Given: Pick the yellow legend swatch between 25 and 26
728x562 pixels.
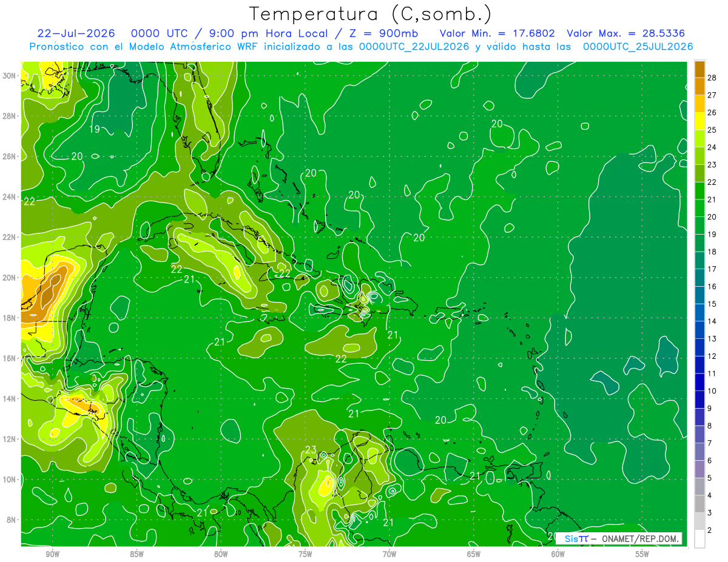Looking at the screenshot, I should coord(699,121).
